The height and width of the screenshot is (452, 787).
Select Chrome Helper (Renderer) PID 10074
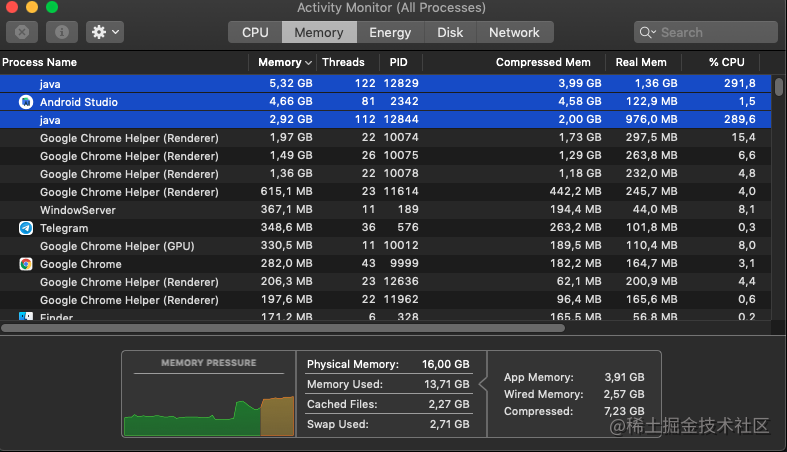(385, 137)
